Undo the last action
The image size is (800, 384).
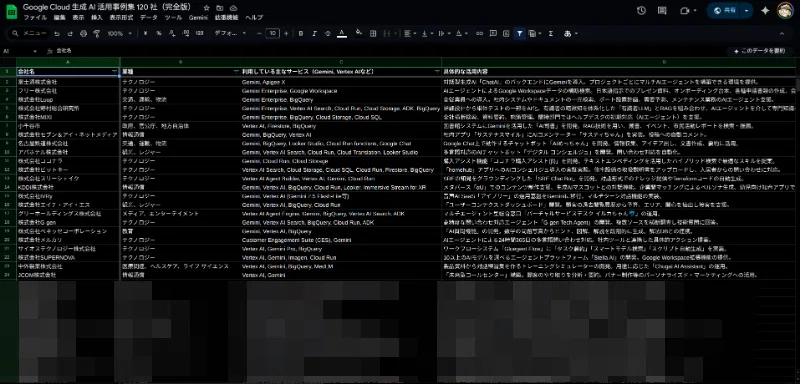click(57, 34)
